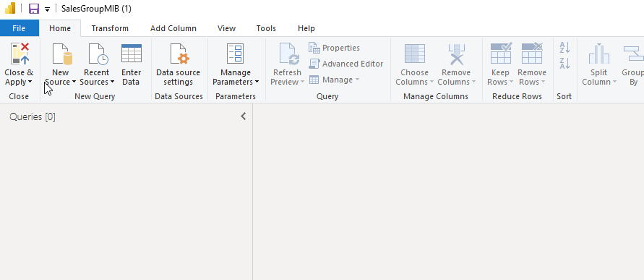Open the View ribbon tab
644x280 pixels.
[227, 28]
